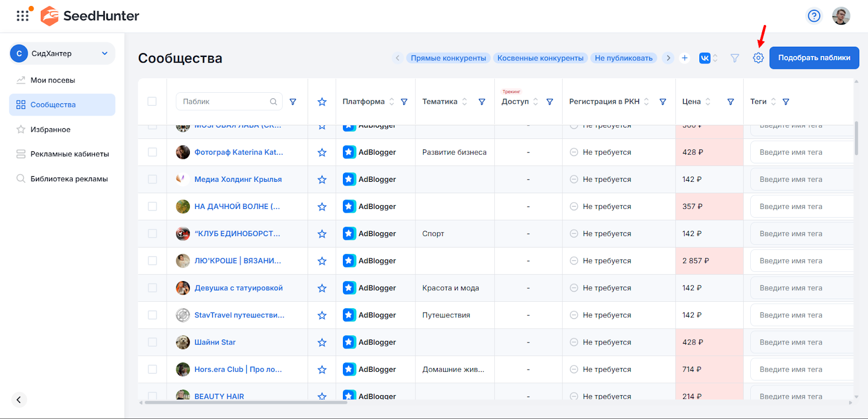Screen dimensions: 868x419
Task: Open the settings gear icon
Action: (758, 58)
